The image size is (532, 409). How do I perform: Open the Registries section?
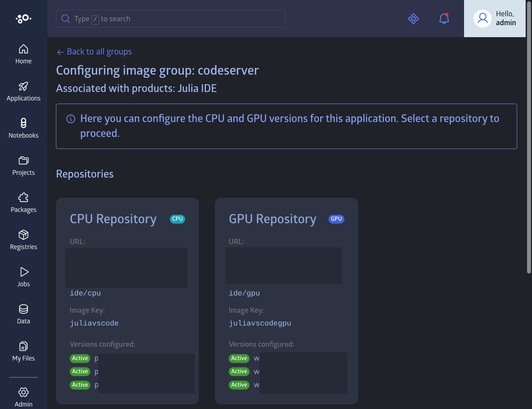coord(23,240)
